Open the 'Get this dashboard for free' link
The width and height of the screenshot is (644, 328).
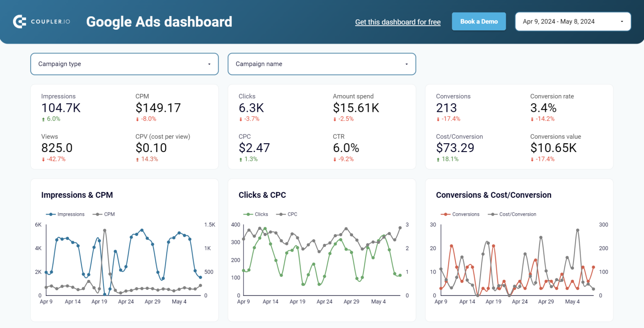pos(397,22)
